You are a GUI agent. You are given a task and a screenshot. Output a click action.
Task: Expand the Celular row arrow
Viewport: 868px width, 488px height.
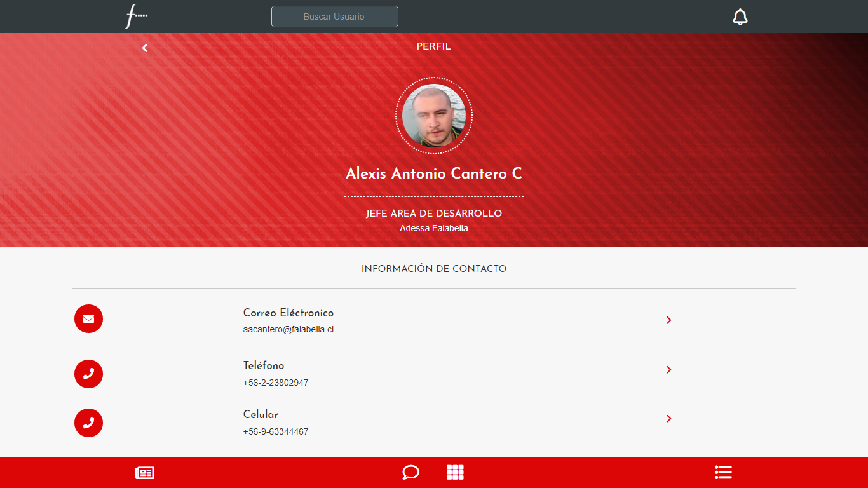tap(668, 419)
